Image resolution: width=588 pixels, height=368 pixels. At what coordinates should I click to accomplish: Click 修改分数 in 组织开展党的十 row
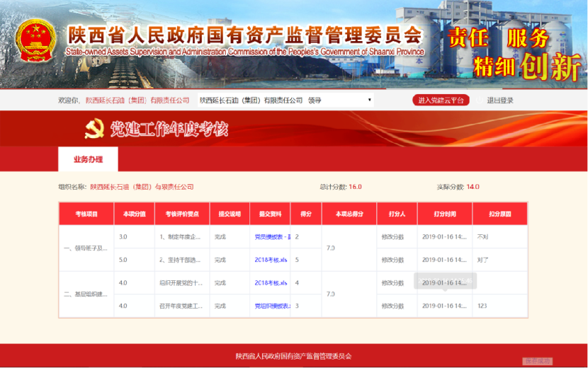point(392,283)
